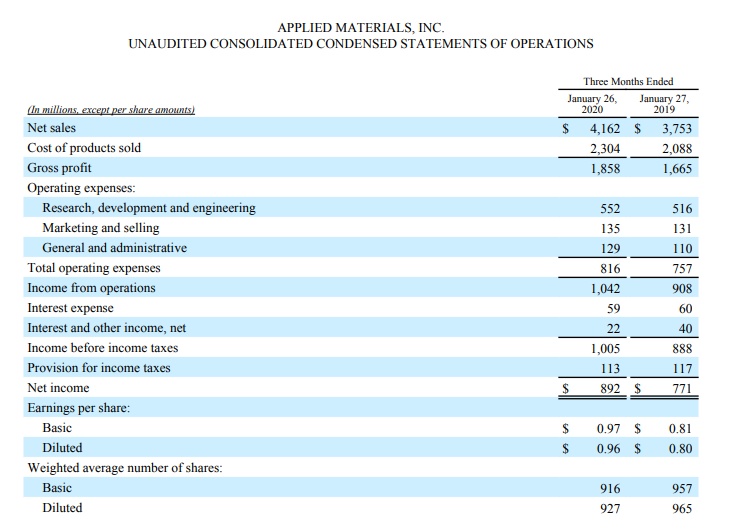Screen dimensions: 733x530
Task: Click 'General and administrative' label
Action: pos(115,248)
